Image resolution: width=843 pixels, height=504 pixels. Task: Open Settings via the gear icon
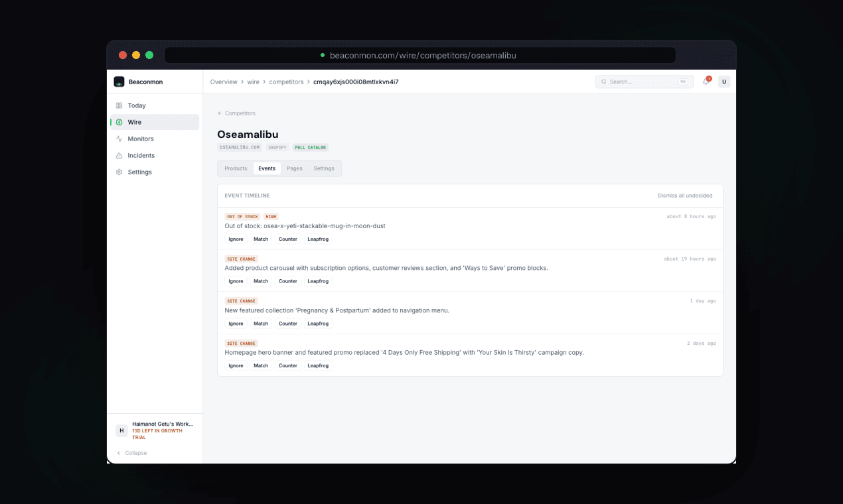click(119, 172)
